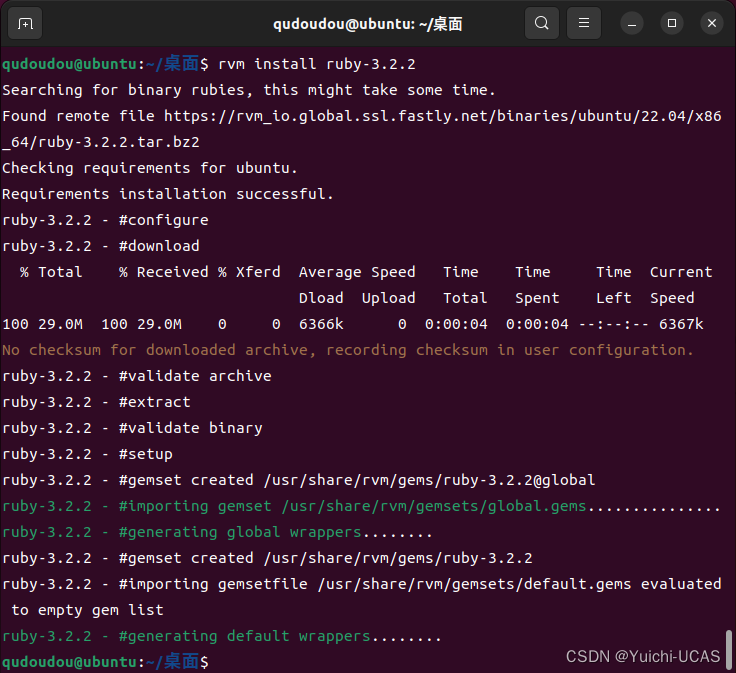
Task: Click '#importing gemset' global.gems line
Action: pos(361,506)
